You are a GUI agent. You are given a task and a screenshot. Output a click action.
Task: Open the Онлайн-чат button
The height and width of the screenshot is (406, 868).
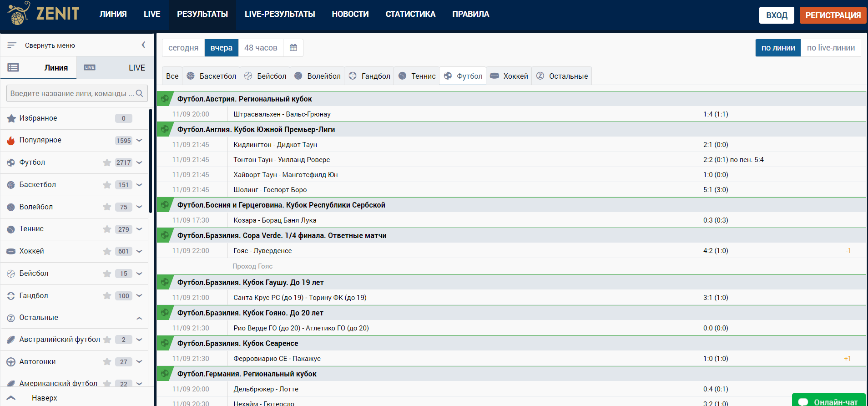pos(829,401)
